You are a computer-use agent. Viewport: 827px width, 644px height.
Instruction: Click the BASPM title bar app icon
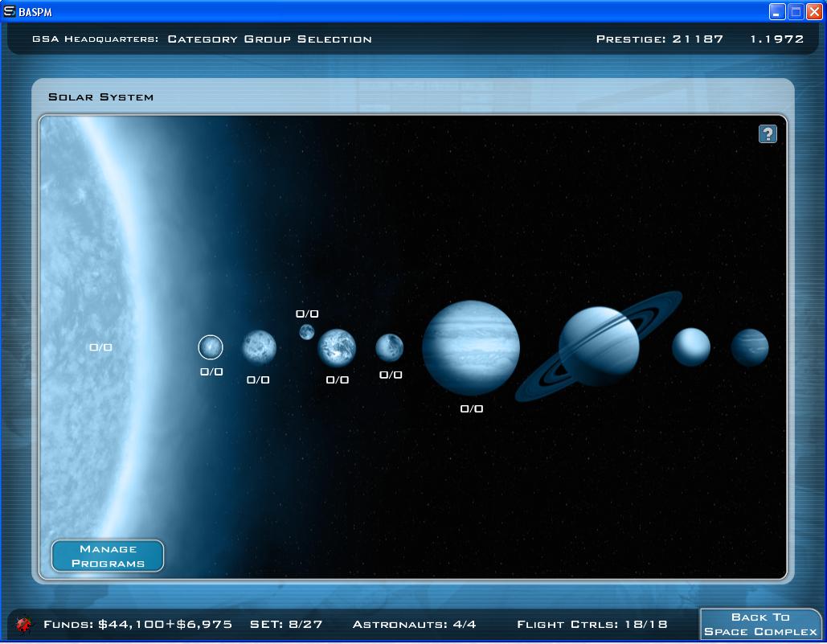(9, 11)
